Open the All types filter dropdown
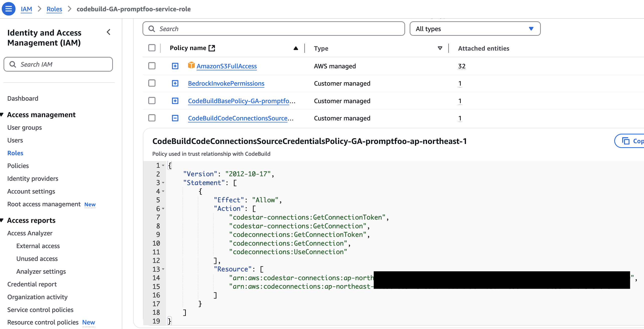The image size is (644, 329). click(x=475, y=29)
